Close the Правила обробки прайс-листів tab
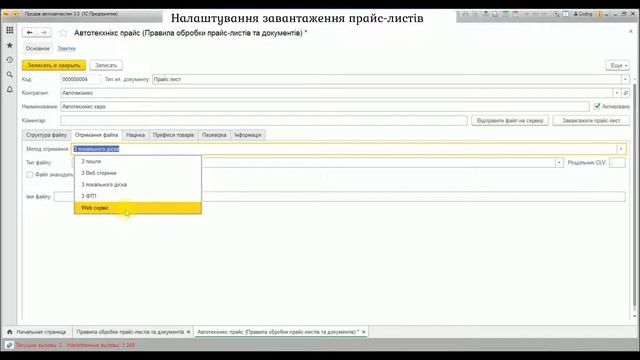640x360 pixels. tap(188, 332)
